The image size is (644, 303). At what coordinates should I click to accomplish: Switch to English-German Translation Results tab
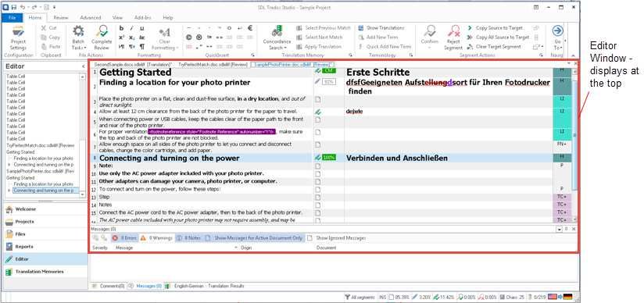205,286
